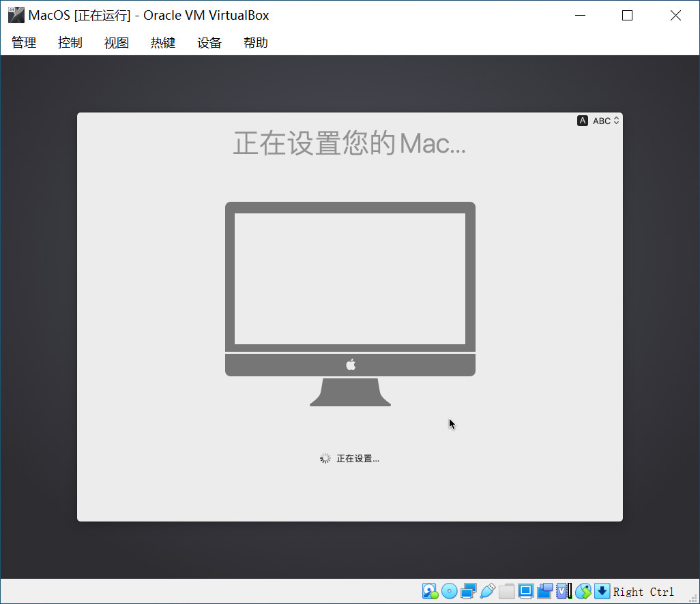
Task: Click the optical disc status icon
Action: click(x=449, y=592)
